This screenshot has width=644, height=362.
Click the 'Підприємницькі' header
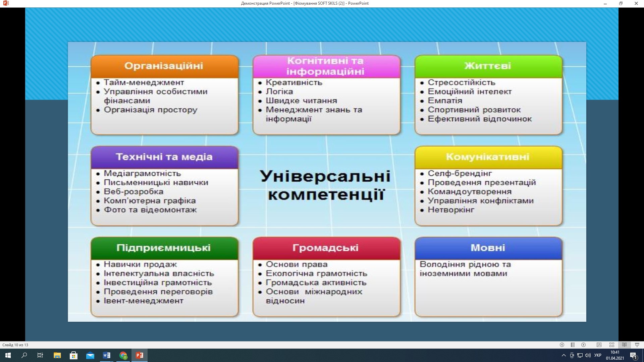point(164,248)
